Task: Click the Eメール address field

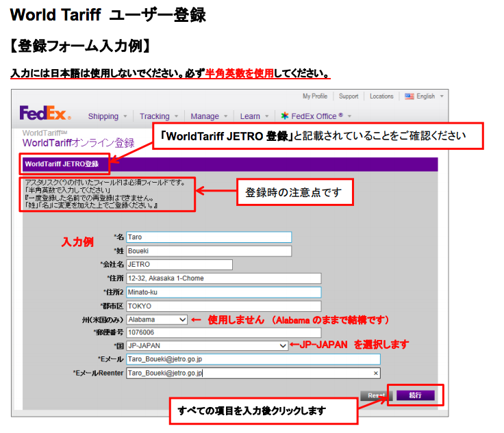Action: click(x=253, y=359)
